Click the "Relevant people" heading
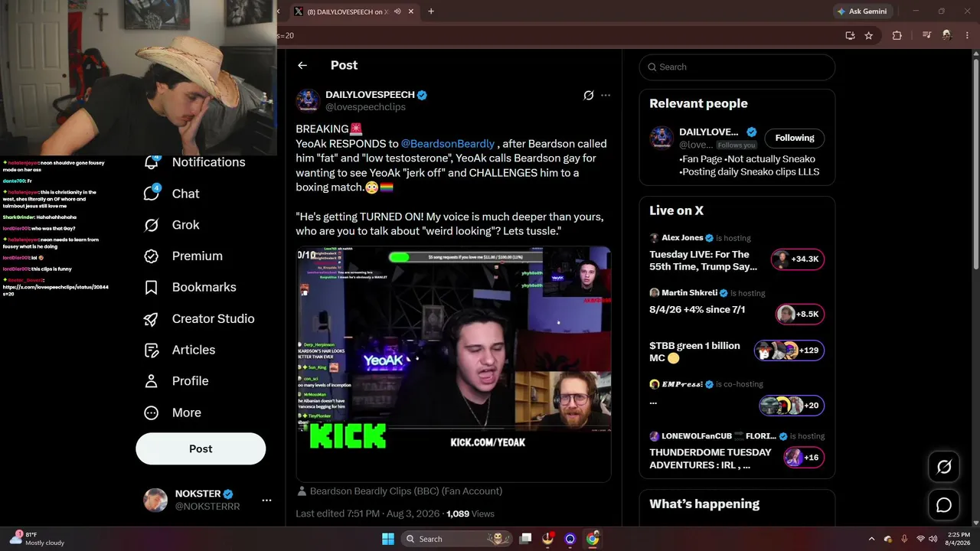 point(698,103)
